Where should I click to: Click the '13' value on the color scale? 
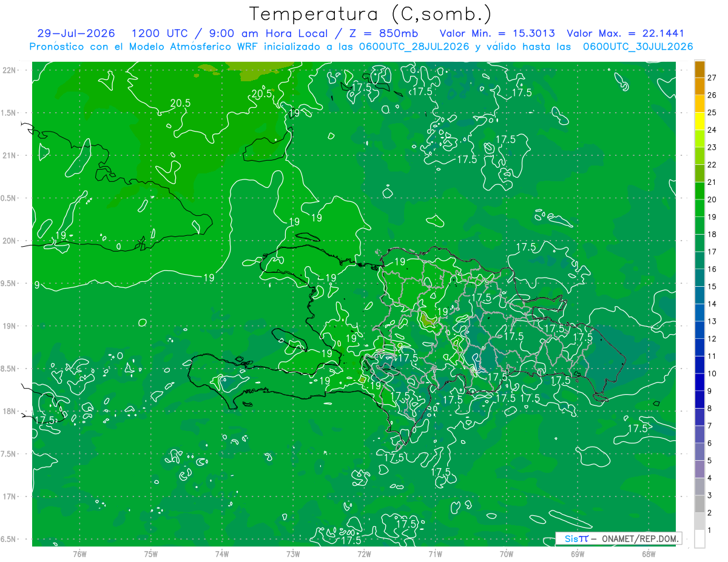pos(712,321)
